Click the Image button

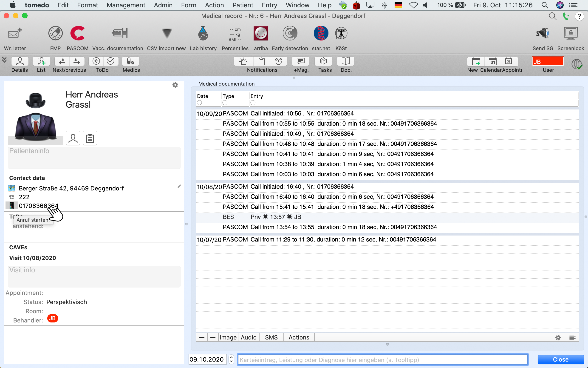228,337
